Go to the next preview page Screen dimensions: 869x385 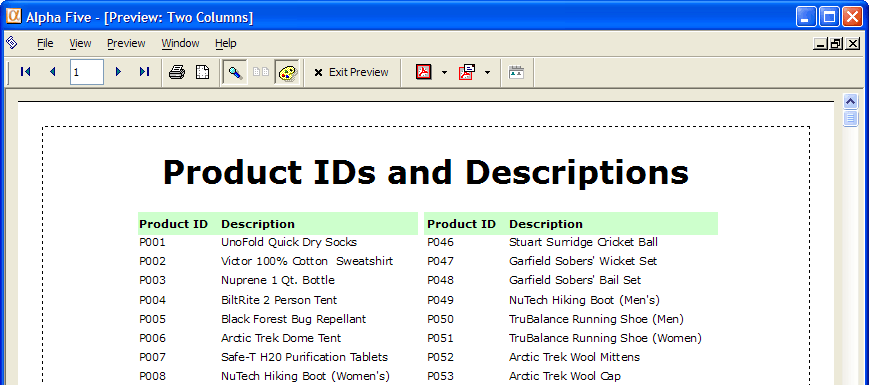117,72
